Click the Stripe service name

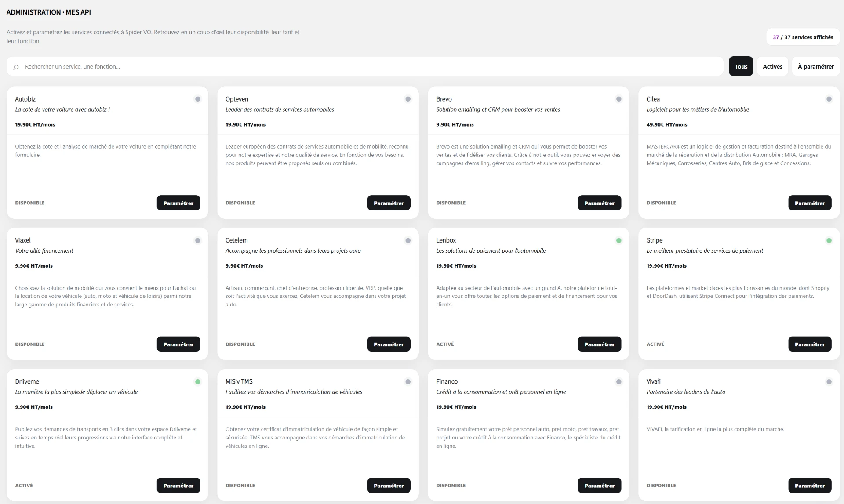tap(655, 240)
